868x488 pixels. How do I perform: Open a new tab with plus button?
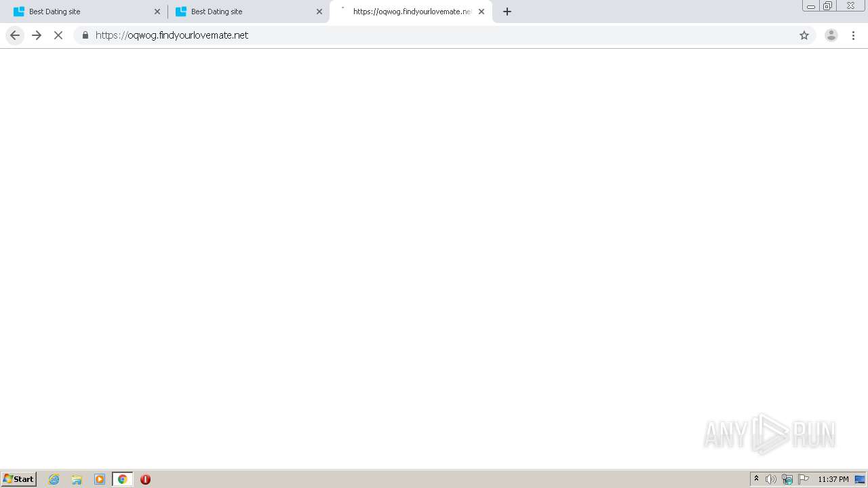pos(507,12)
